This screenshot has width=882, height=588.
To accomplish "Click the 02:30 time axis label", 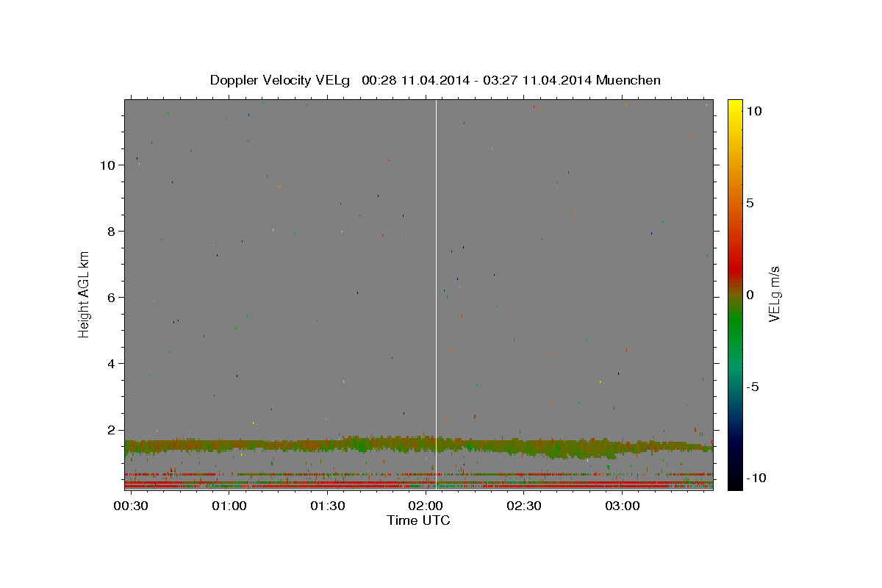I will (x=524, y=506).
